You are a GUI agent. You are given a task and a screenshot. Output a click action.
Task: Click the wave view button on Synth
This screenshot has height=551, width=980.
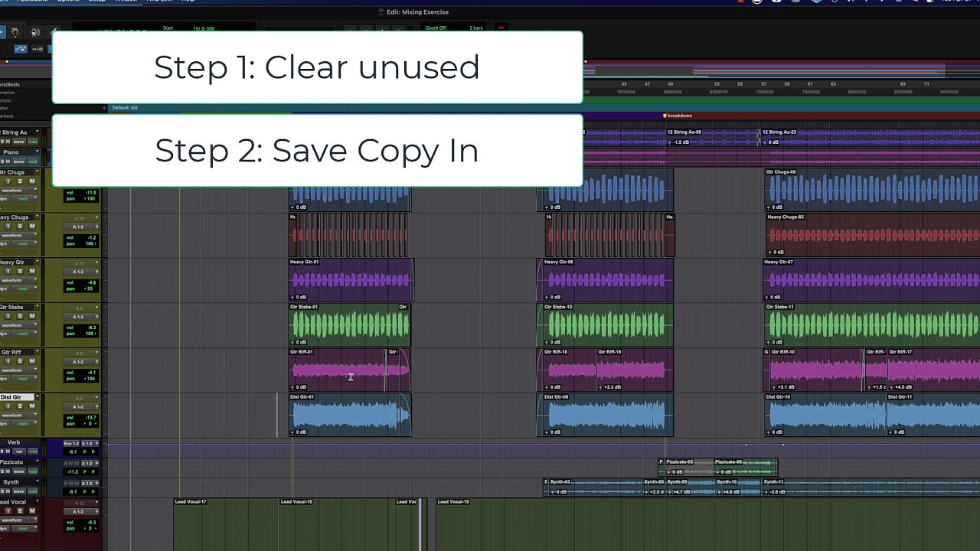[18, 491]
